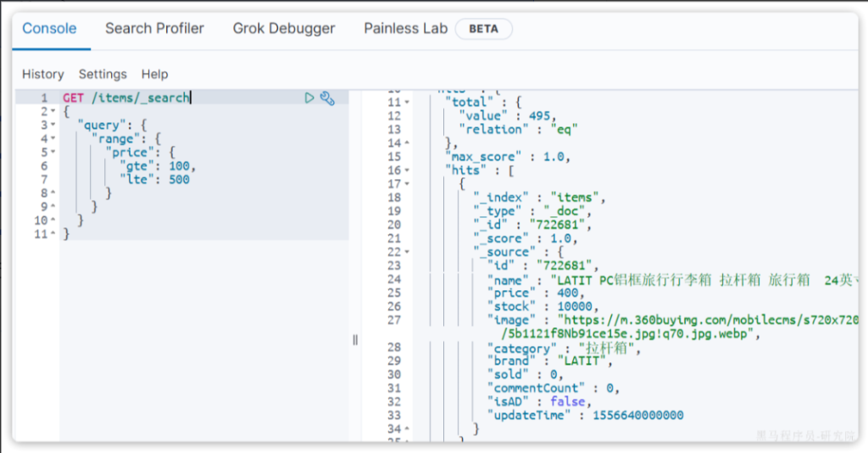The height and width of the screenshot is (453, 868).
Task: Open the Painless Lab tab
Action: [x=405, y=28]
